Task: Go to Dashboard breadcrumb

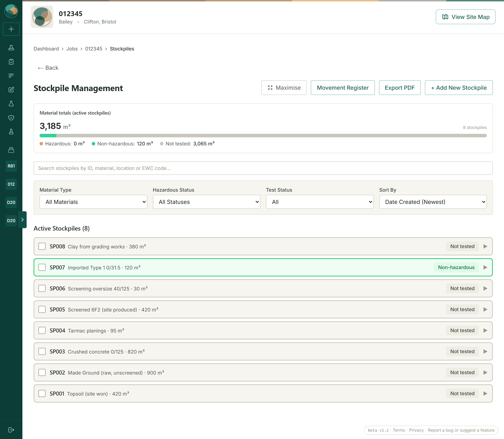Action: click(46, 49)
